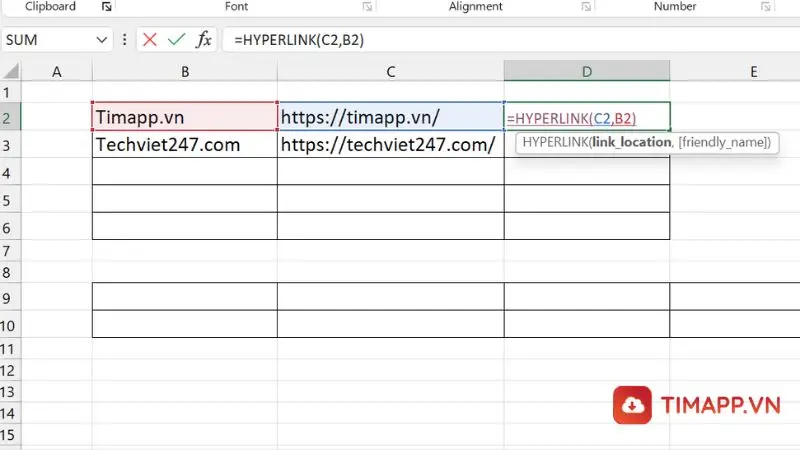
Task: Select row 7 header
Action: [10, 251]
